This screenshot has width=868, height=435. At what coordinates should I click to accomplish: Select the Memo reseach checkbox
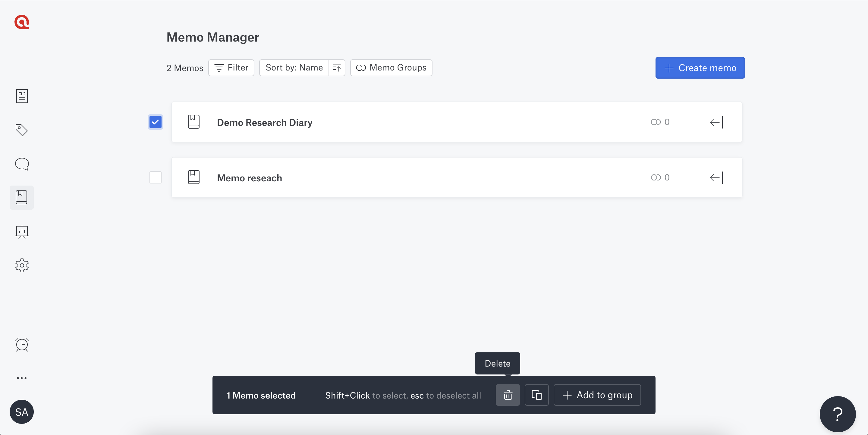coord(155,177)
